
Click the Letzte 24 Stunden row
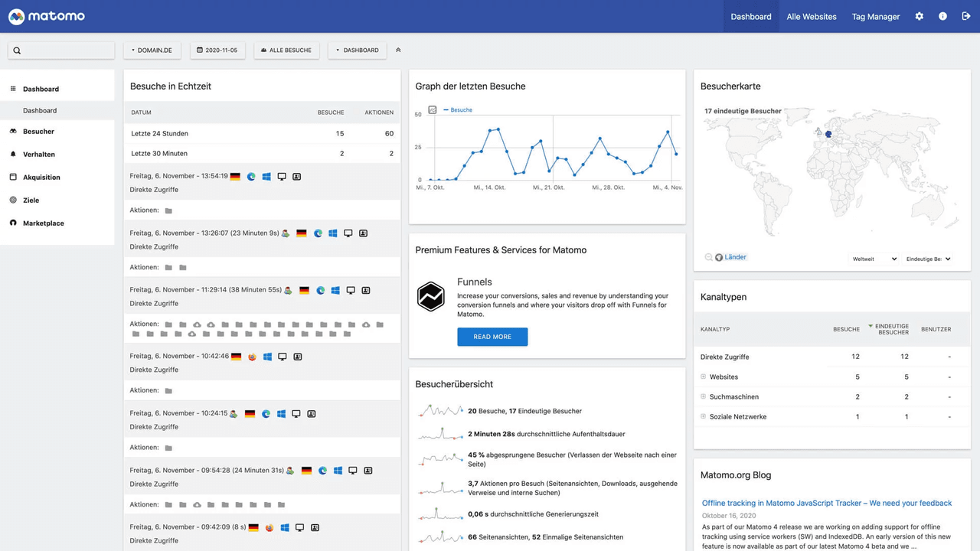click(x=262, y=133)
